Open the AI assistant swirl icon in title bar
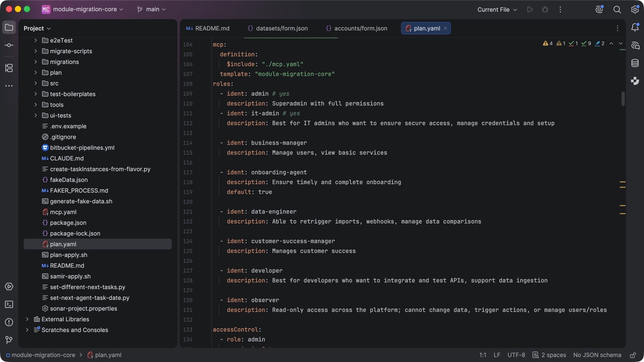 pos(599,9)
